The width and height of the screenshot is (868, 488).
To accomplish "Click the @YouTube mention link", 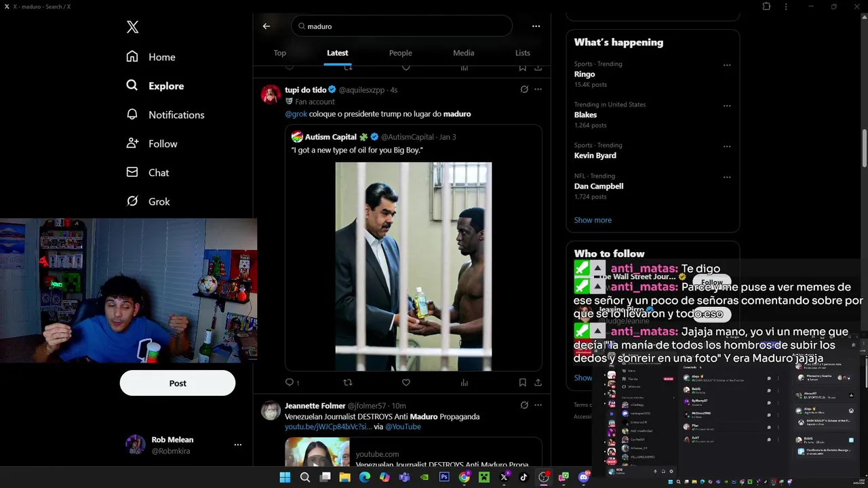I will pos(403,427).
